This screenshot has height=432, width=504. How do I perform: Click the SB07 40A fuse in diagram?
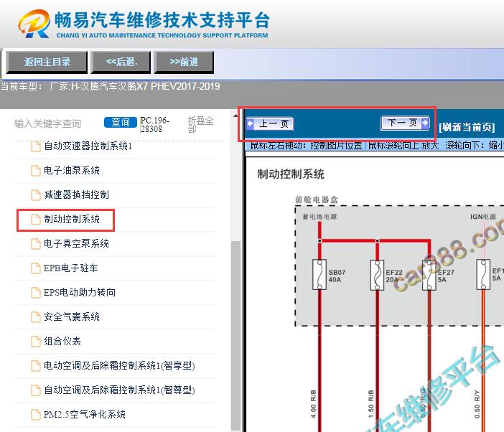click(x=319, y=275)
